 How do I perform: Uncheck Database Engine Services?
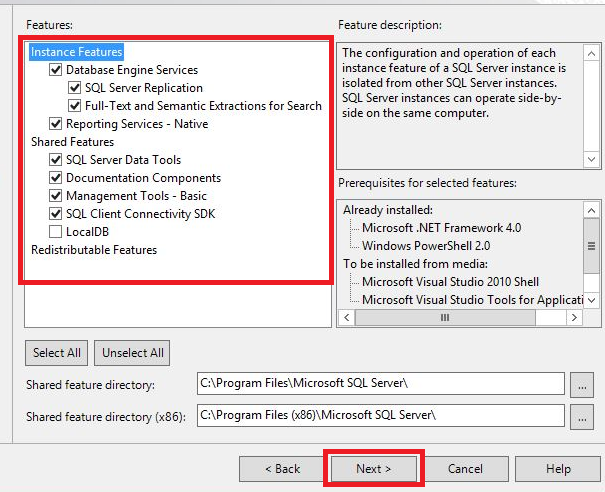pyautogui.click(x=56, y=70)
